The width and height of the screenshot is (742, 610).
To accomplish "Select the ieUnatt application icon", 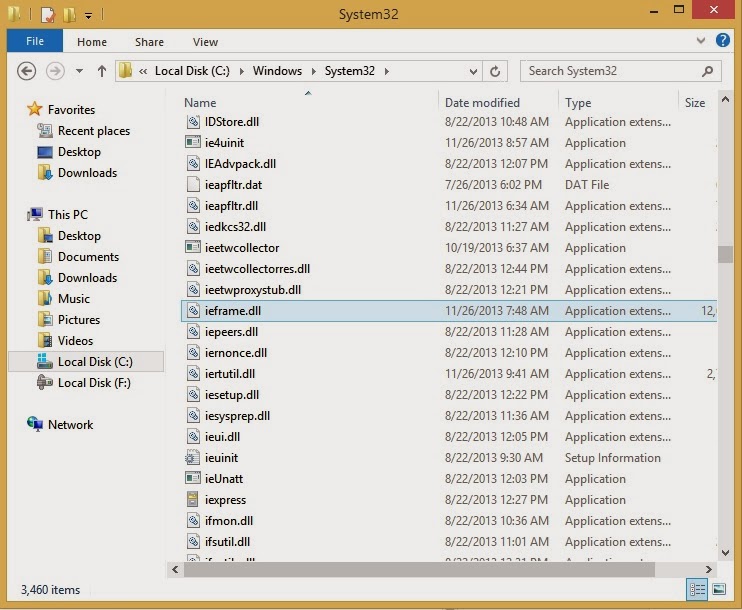I will 193,478.
